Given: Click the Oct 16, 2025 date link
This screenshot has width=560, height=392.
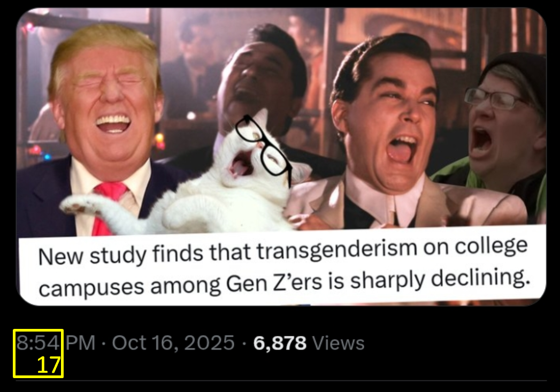Looking at the screenshot, I should pyautogui.click(x=173, y=343).
